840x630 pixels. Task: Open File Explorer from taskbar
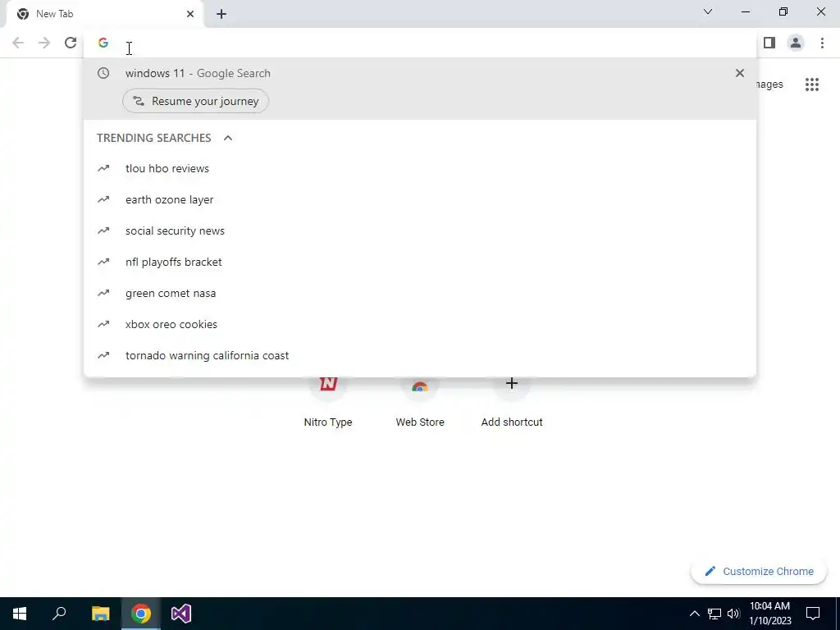coord(100,614)
